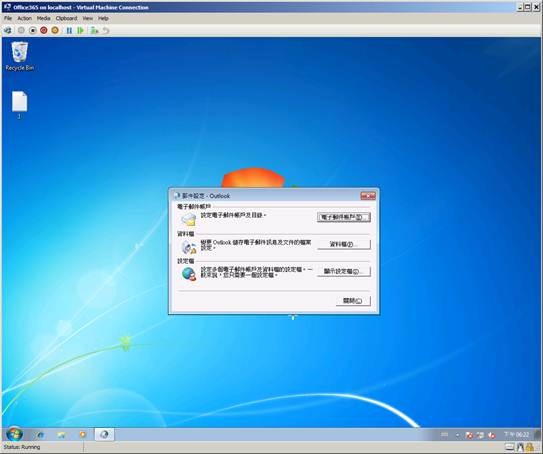This screenshot has width=543, height=454.
Task: Open the Action menu
Action: click(x=25, y=18)
